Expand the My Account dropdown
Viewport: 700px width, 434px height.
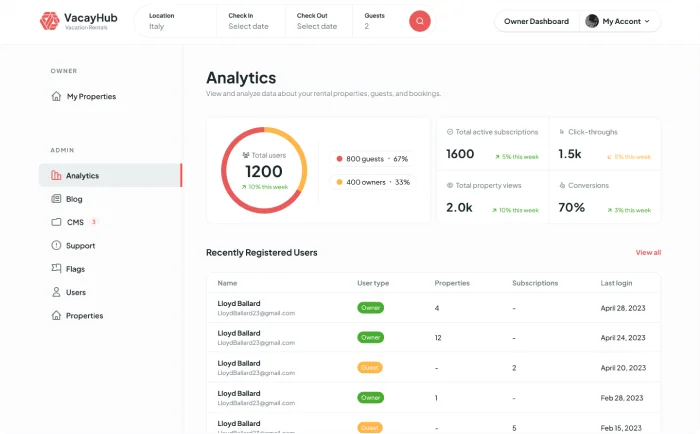click(617, 21)
